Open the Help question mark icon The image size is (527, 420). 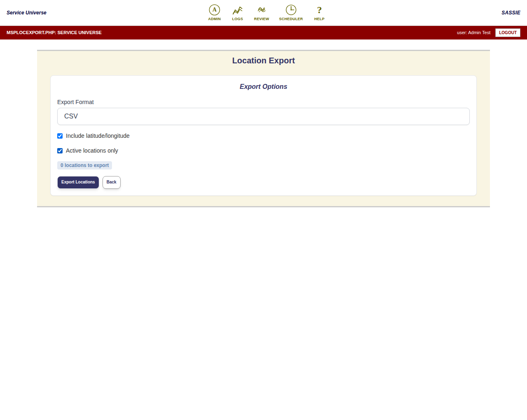[x=319, y=10]
